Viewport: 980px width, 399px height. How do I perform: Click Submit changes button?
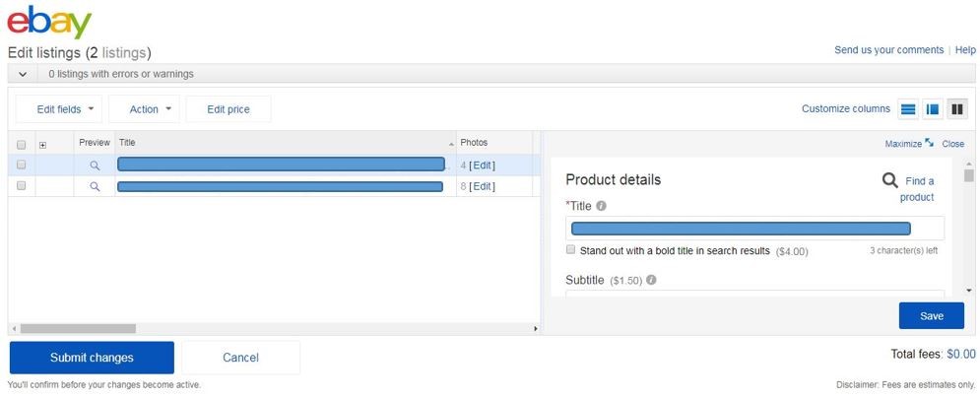[92, 358]
